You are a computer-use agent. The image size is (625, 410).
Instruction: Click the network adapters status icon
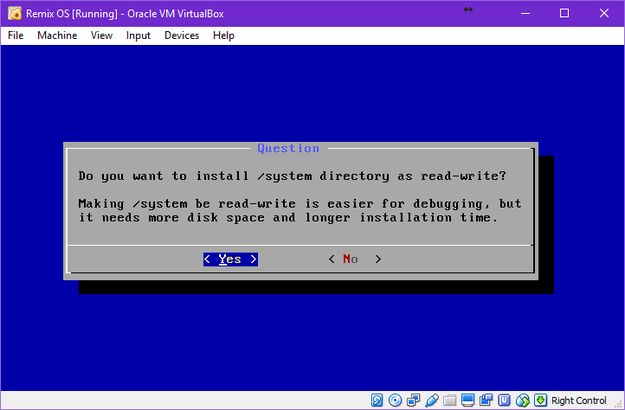tap(413, 400)
